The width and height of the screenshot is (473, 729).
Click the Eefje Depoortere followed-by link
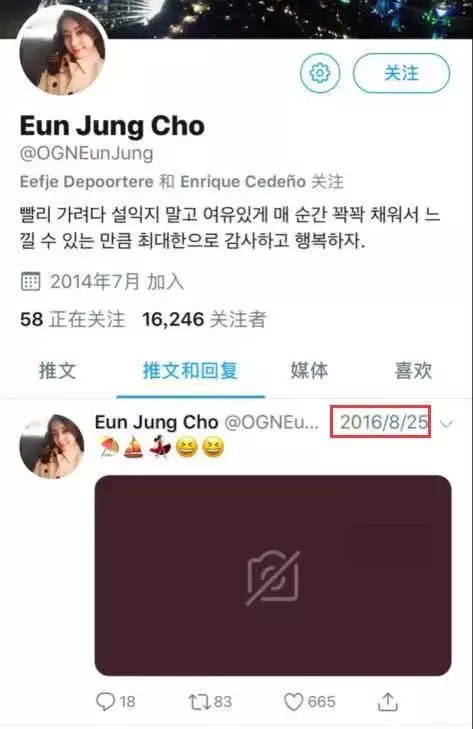[87, 181]
